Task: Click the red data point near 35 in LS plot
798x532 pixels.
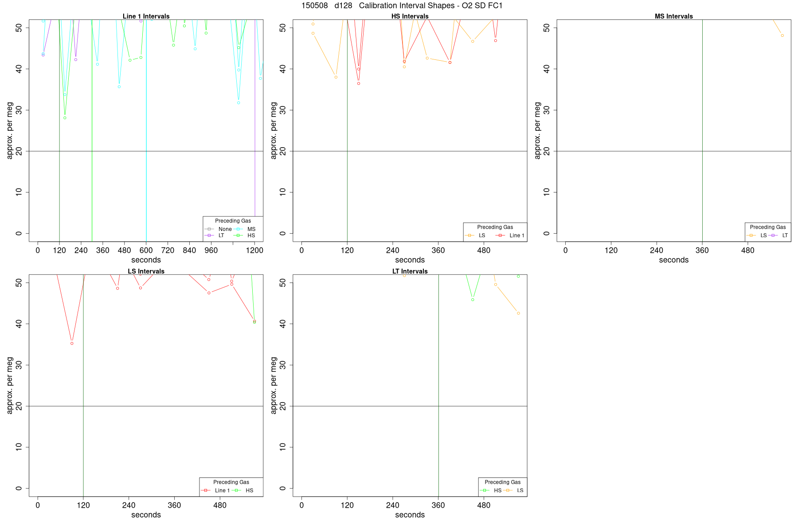Action: pos(72,344)
